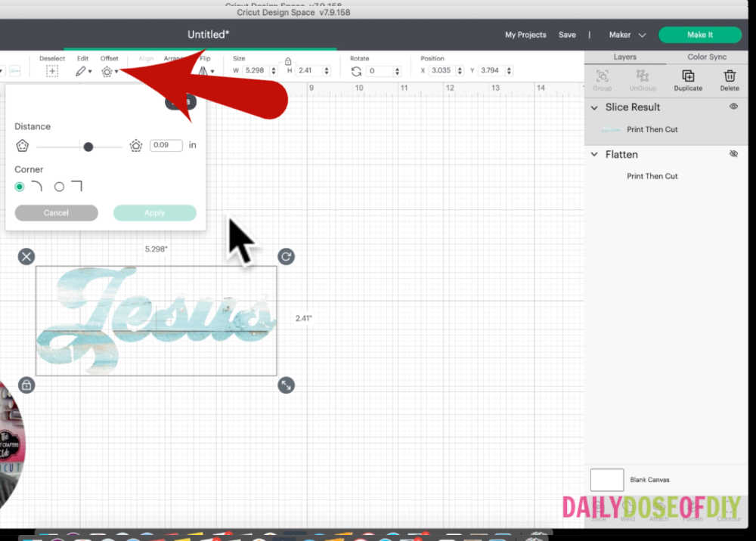Click the Offset tool icon
This screenshot has height=541, width=756.
tap(107, 71)
